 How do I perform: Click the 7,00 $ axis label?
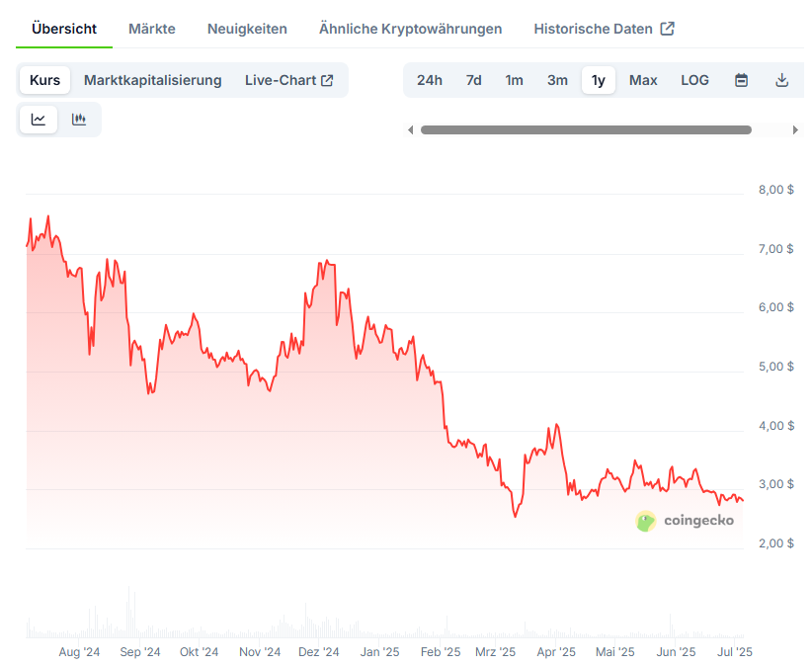[775, 249]
